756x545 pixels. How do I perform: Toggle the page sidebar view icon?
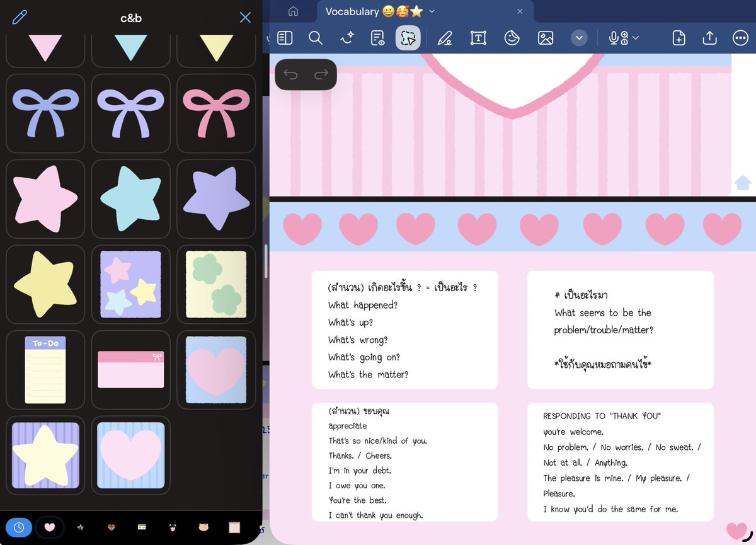coord(285,38)
